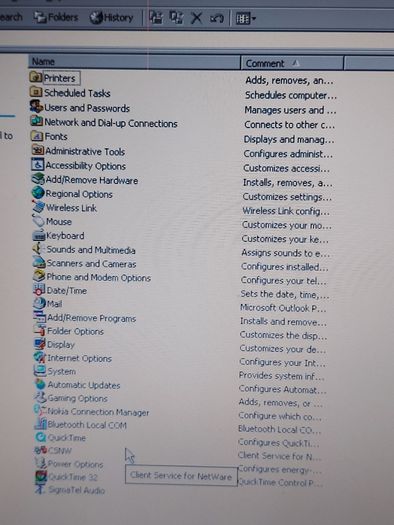Open the Folders toolbar button
This screenshot has width=394, height=525.
coord(56,17)
